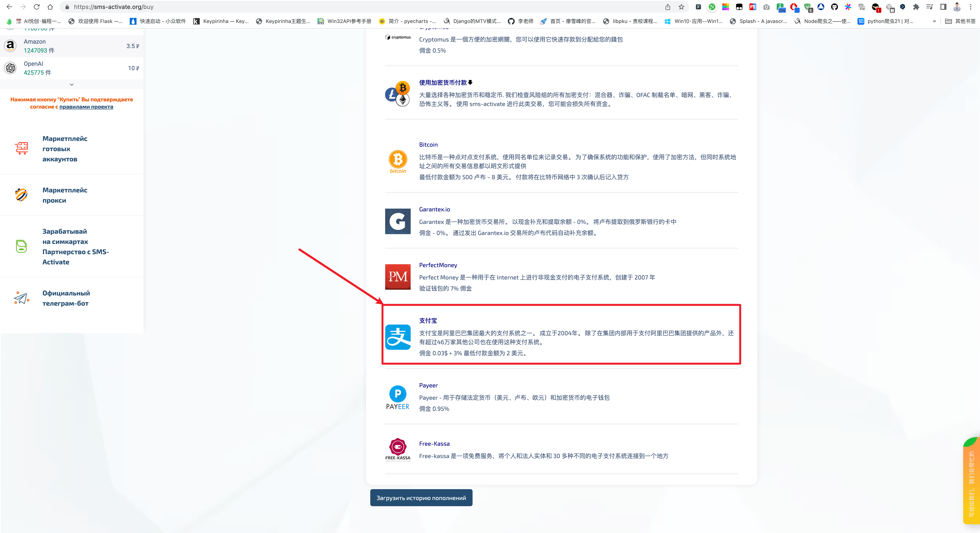Open the 欢迎使用 Flask bookmark
The height and width of the screenshot is (533, 980).
95,21
